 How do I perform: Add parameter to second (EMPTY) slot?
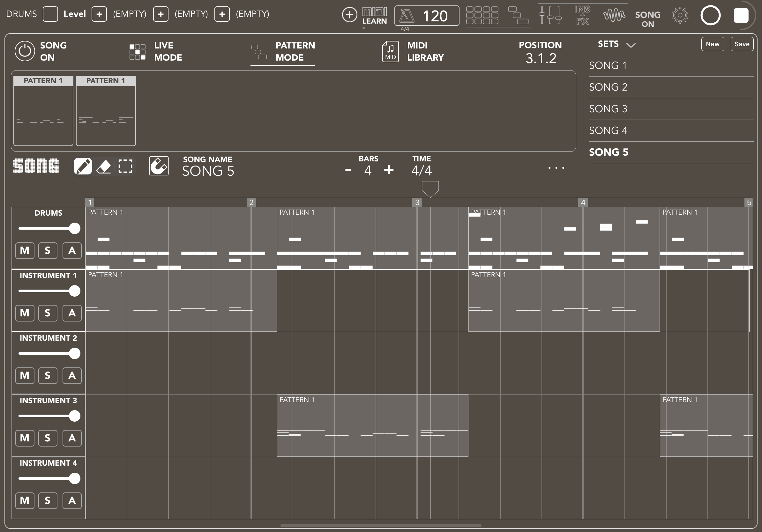click(x=161, y=14)
